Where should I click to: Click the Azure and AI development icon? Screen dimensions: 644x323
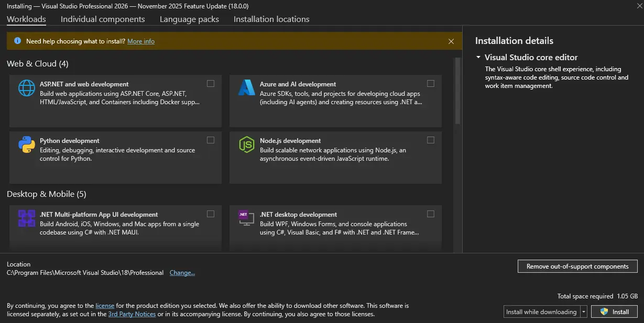coord(246,88)
